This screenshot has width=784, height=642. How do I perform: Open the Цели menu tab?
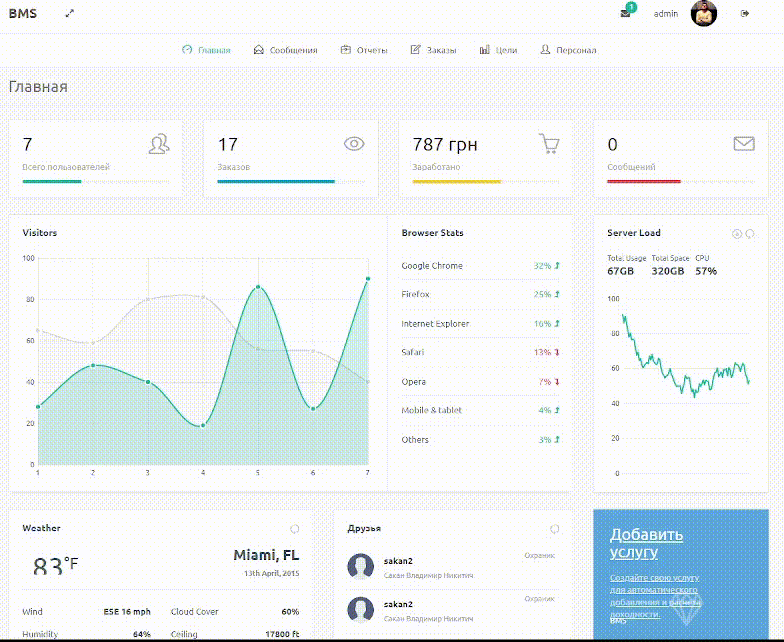(x=498, y=50)
